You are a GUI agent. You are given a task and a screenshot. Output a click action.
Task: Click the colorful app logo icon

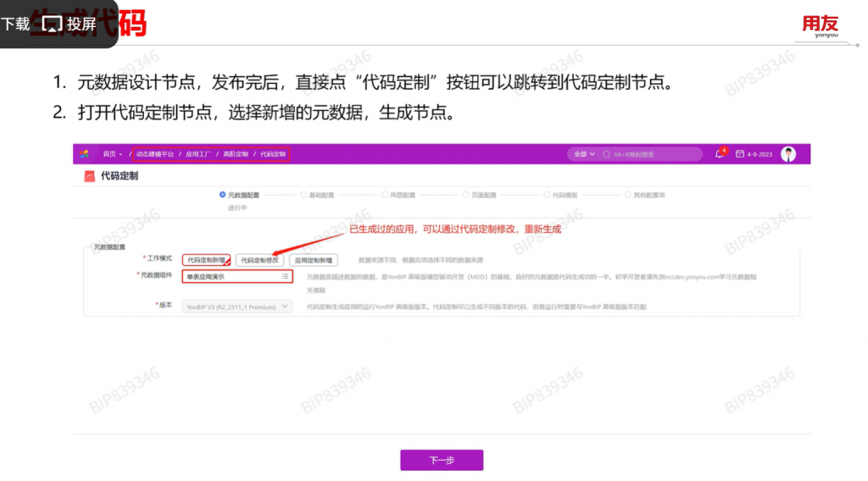click(x=84, y=154)
